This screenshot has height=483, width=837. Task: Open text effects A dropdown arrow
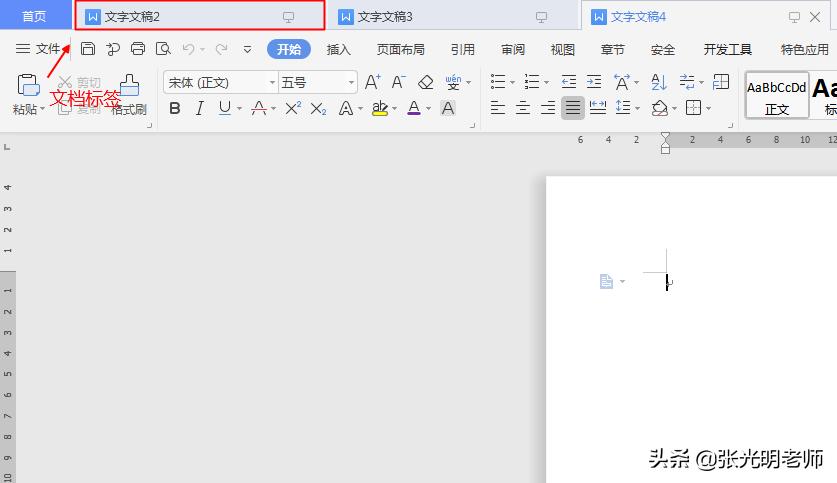361,109
